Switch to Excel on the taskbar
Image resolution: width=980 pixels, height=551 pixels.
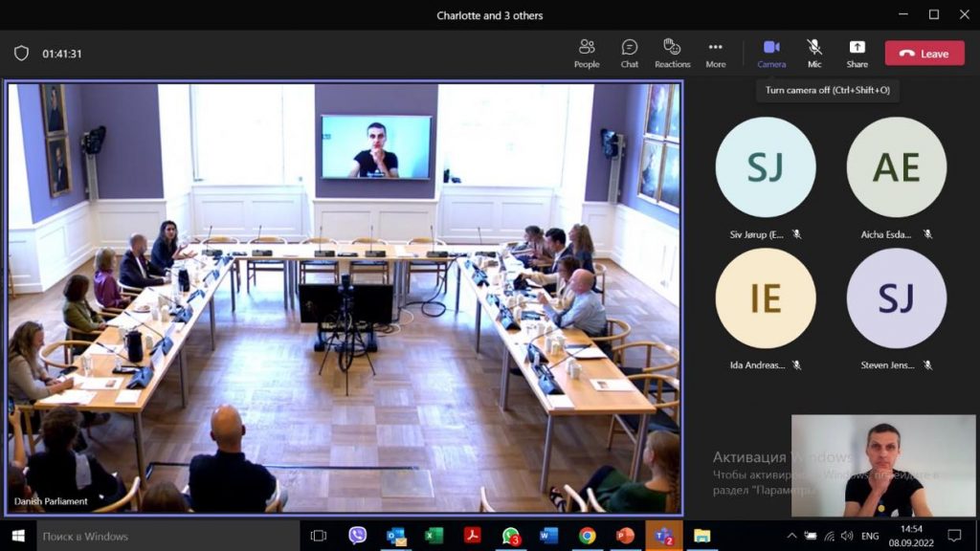pyautogui.click(x=434, y=536)
